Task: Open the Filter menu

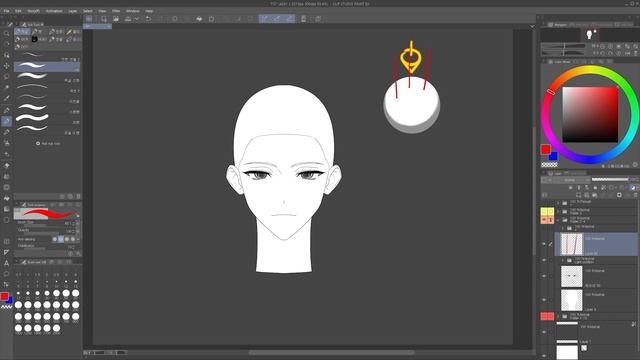Action: 116,11
